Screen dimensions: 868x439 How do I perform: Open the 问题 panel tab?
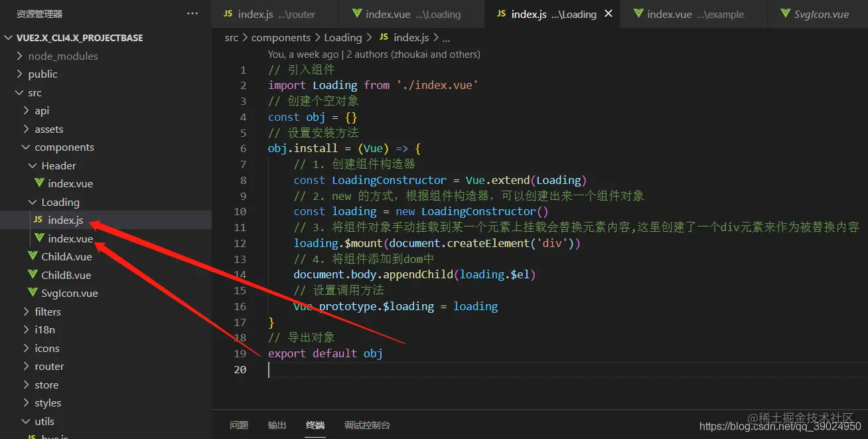tap(239, 425)
